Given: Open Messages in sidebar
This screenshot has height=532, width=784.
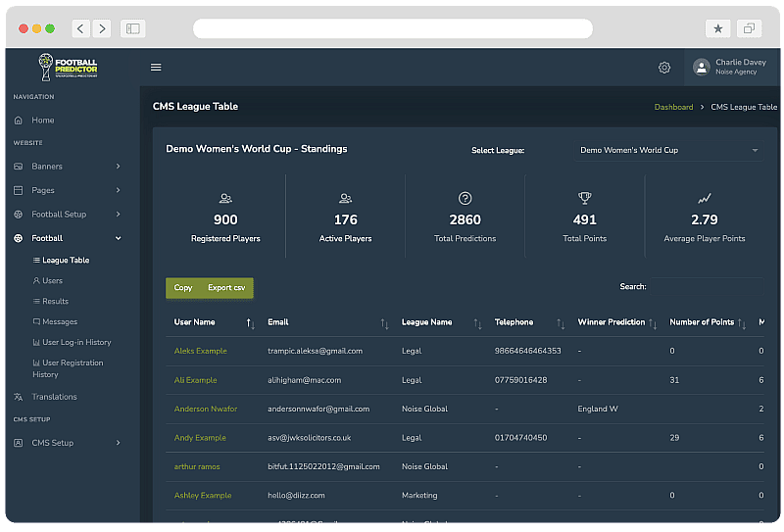Looking at the screenshot, I should click(55, 321).
